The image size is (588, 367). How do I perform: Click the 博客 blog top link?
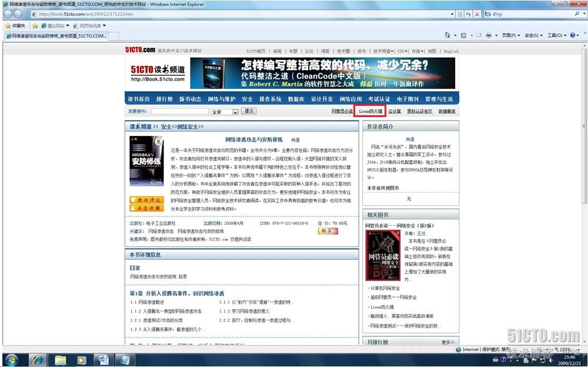pos(325,51)
